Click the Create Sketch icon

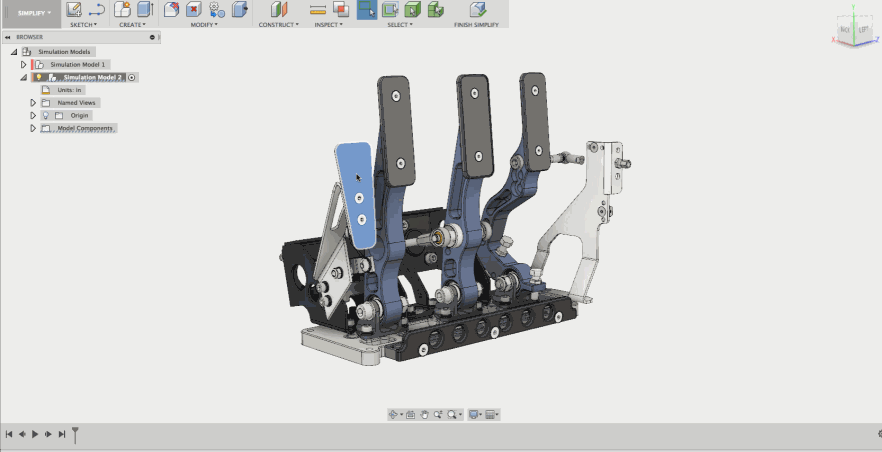[74, 10]
